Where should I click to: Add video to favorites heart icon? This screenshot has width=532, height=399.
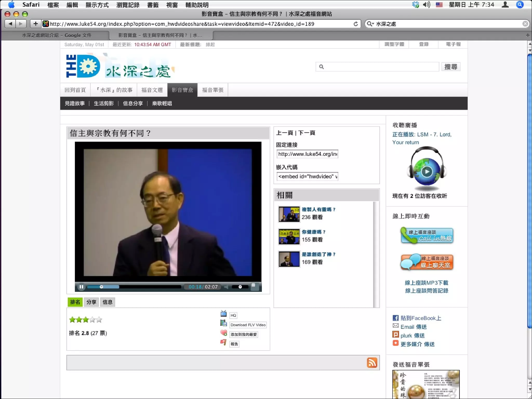click(223, 333)
